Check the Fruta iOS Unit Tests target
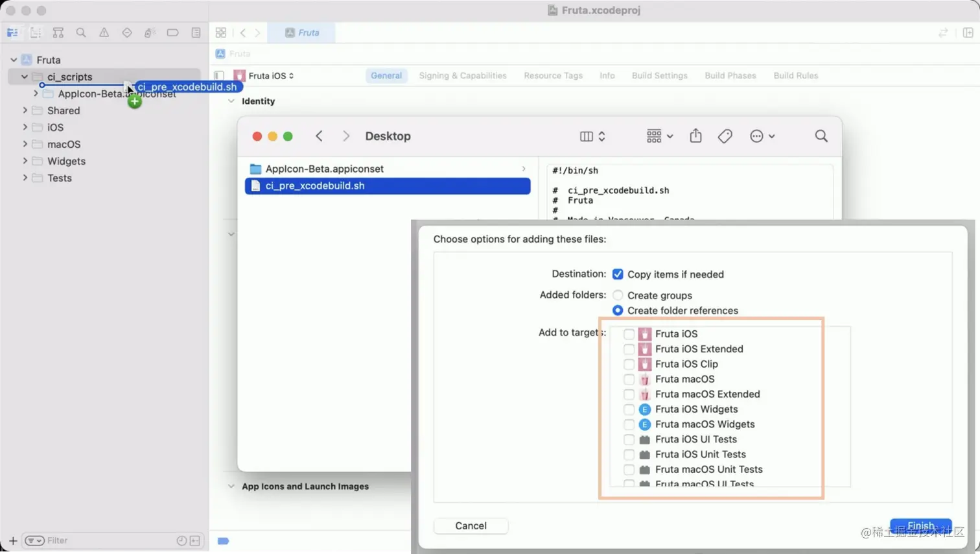 pyautogui.click(x=629, y=454)
